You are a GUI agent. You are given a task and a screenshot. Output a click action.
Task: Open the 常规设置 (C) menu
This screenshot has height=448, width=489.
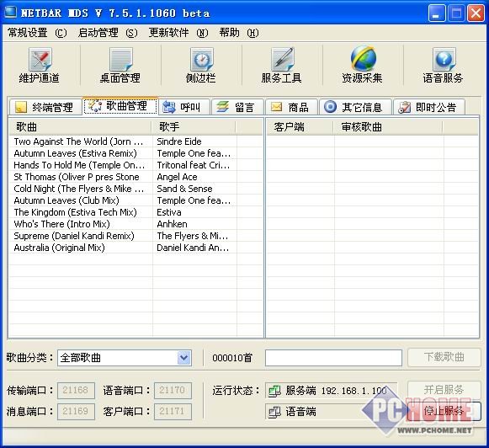pyautogui.click(x=37, y=33)
